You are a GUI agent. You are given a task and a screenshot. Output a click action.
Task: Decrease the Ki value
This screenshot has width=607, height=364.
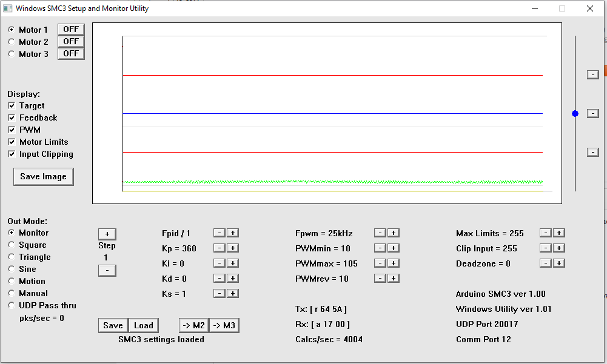[219, 263]
